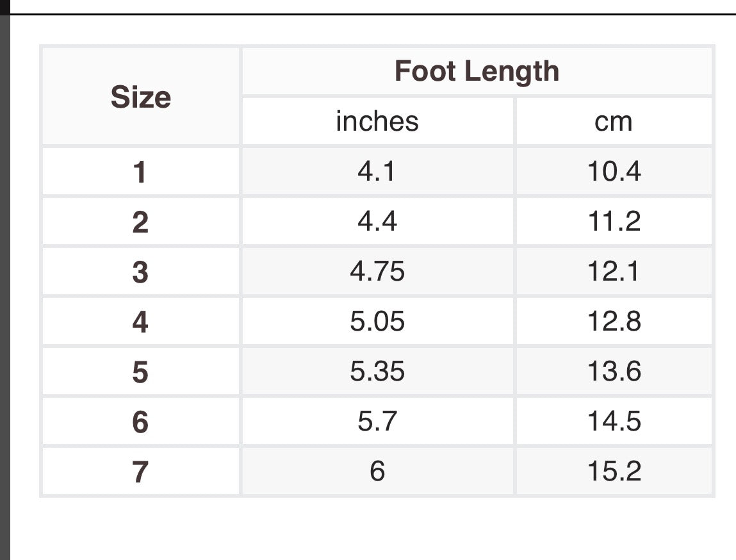Click the 4.75 inches value
The width and height of the screenshot is (736, 560).
point(377,272)
